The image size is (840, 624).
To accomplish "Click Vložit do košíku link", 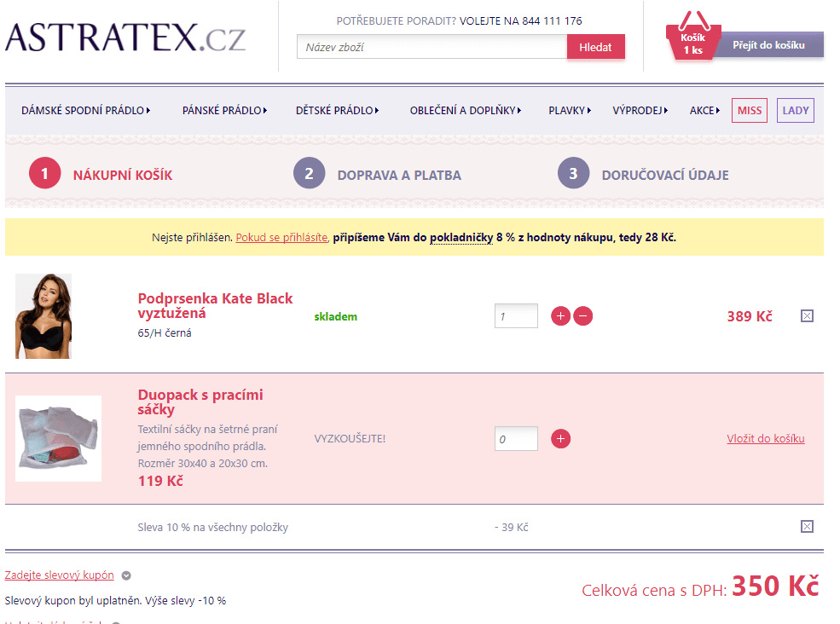I will click(766, 439).
